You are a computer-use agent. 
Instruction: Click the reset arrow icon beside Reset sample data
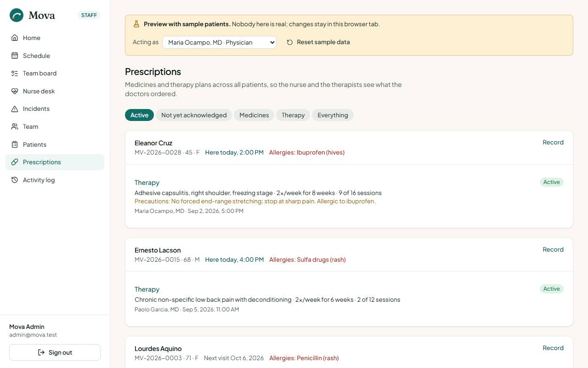[x=290, y=42]
